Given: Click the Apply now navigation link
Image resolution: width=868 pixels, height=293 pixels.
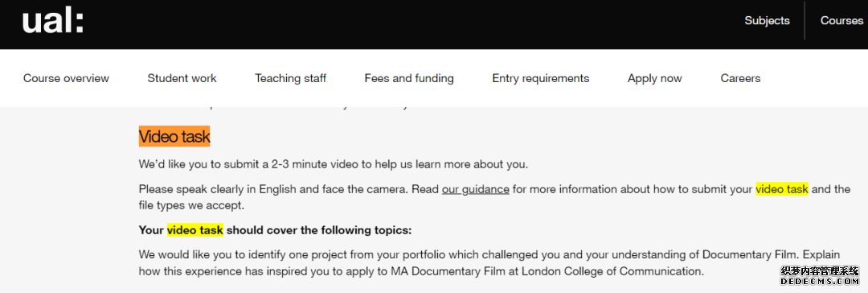Looking at the screenshot, I should point(655,78).
